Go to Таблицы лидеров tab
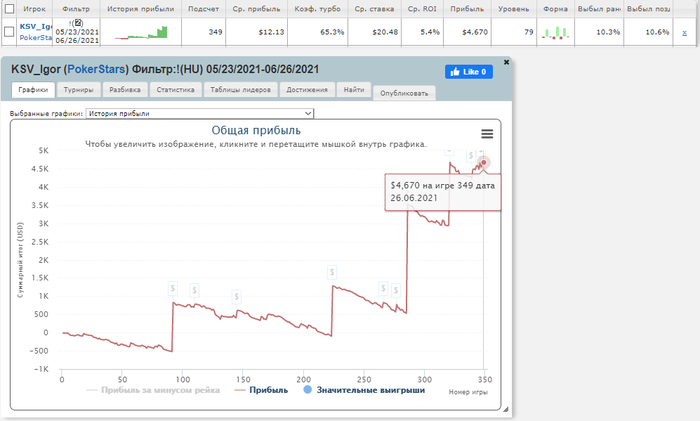Image resolution: width=700 pixels, height=421 pixels. [x=240, y=89]
